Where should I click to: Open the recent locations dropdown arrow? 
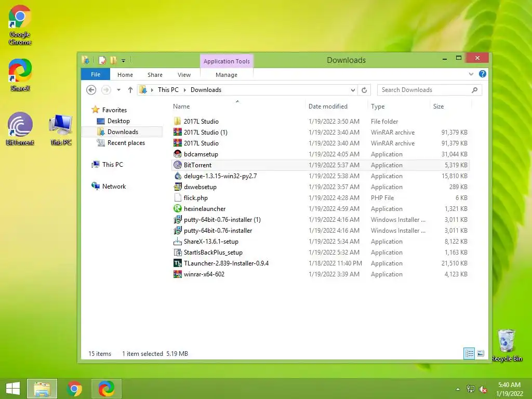click(x=119, y=90)
